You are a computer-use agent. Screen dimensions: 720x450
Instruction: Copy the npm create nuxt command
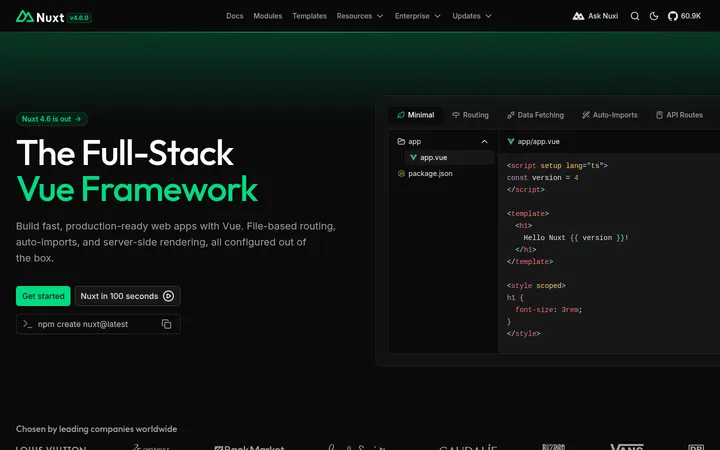click(x=166, y=324)
